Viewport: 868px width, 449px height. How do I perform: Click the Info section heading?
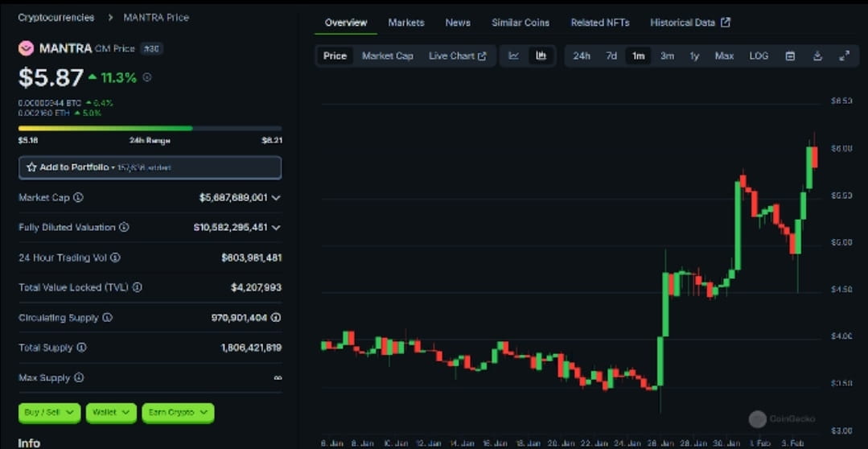click(29, 443)
